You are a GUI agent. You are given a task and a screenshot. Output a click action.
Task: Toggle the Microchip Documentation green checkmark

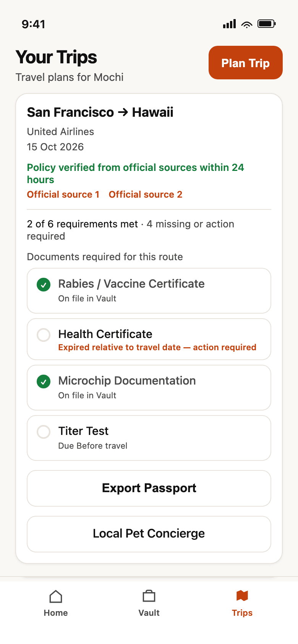pyautogui.click(x=44, y=382)
